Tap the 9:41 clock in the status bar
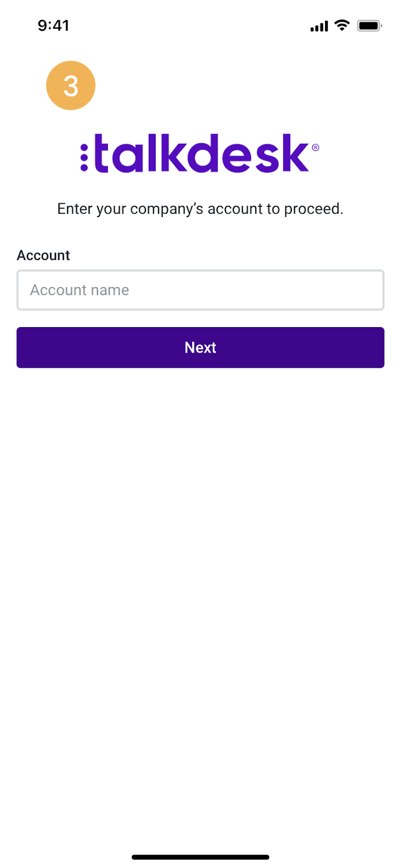 53,25
